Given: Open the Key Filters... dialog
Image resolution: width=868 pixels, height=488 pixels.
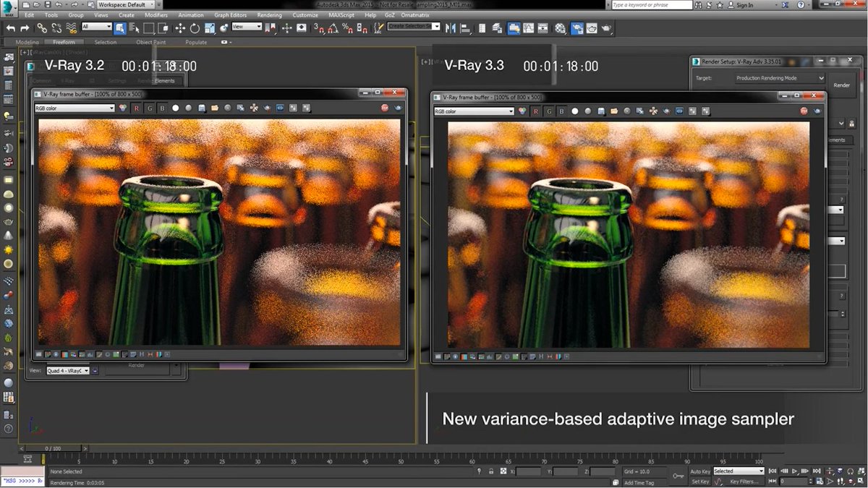Looking at the screenshot, I should 744,481.
